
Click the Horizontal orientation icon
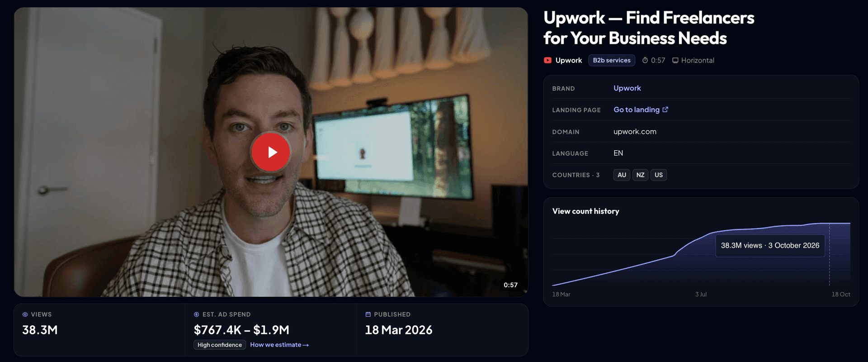tap(675, 60)
